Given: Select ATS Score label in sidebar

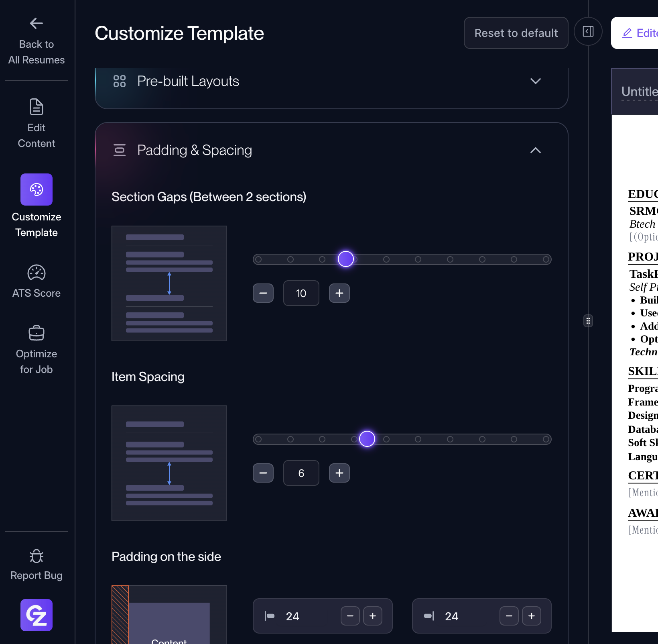Looking at the screenshot, I should coord(37,293).
